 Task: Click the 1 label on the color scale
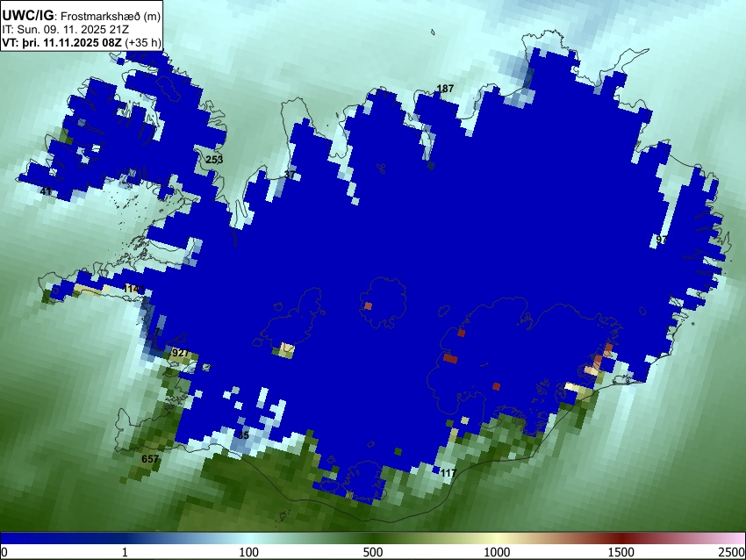125,552
